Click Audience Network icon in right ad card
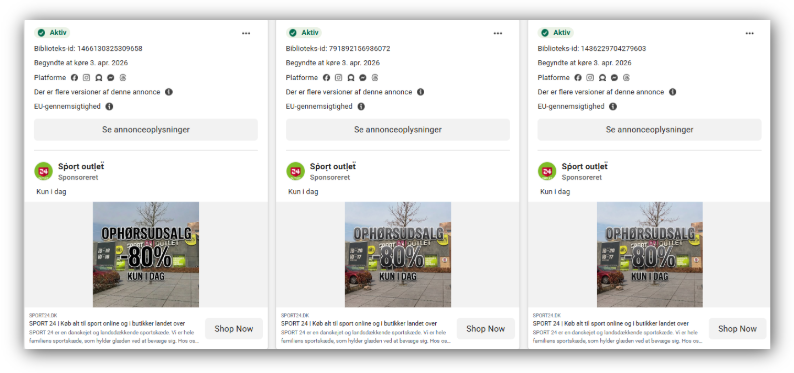The height and width of the screenshot is (373, 794). [x=602, y=78]
